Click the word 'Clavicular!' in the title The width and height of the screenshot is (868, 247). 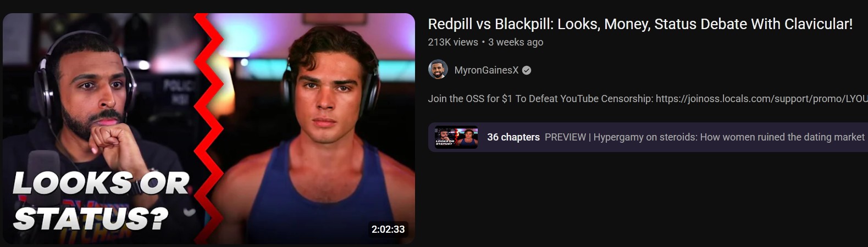[x=819, y=24]
